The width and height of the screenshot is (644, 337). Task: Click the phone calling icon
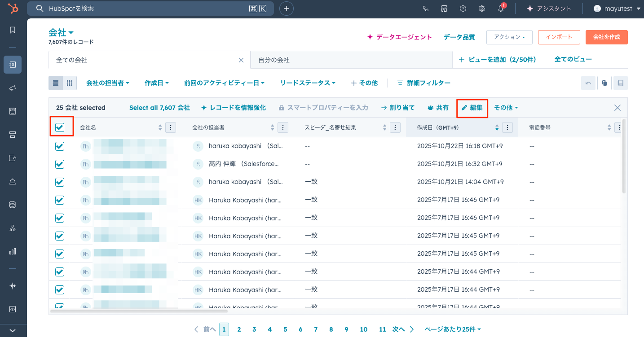(x=426, y=9)
